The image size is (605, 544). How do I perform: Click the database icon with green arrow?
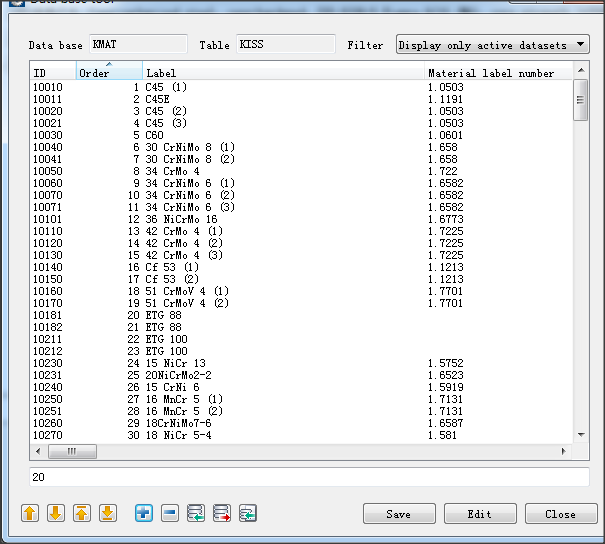[x=196, y=513]
